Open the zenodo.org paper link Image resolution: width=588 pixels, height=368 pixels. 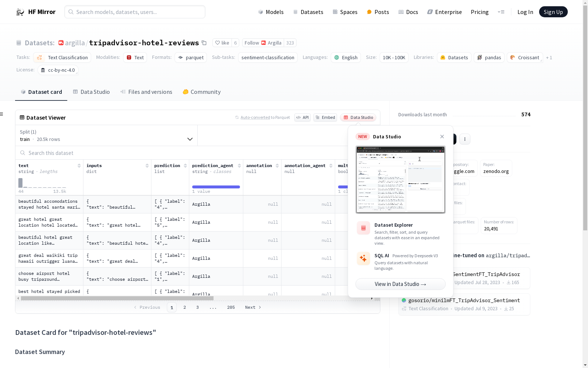(x=496, y=168)
